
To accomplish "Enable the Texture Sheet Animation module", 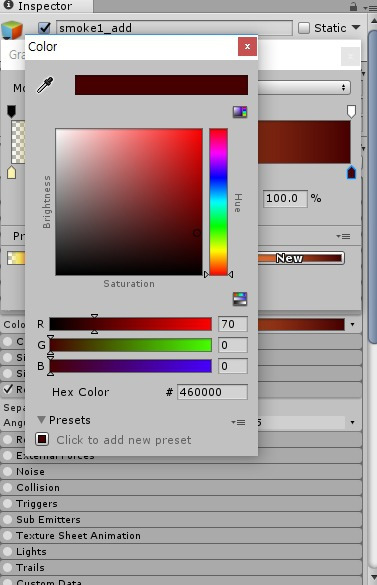I will click(7, 535).
